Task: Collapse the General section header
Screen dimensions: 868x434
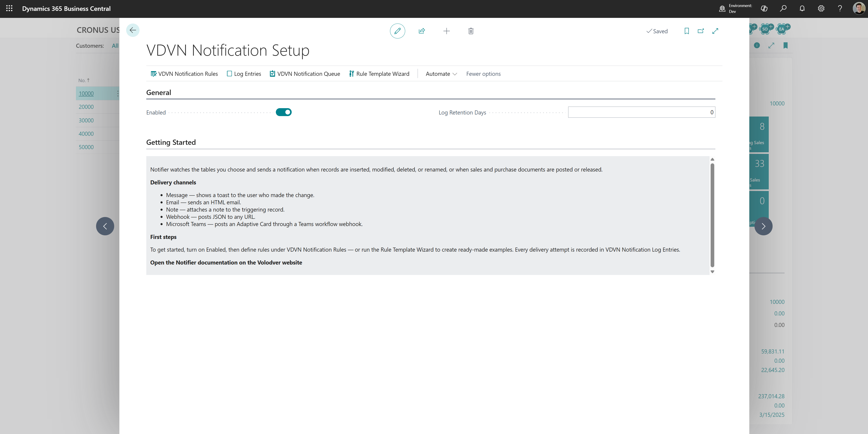Action: point(158,92)
